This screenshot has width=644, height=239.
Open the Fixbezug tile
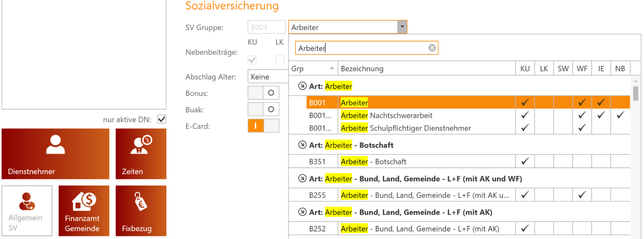pyautogui.click(x=141, y=211)
